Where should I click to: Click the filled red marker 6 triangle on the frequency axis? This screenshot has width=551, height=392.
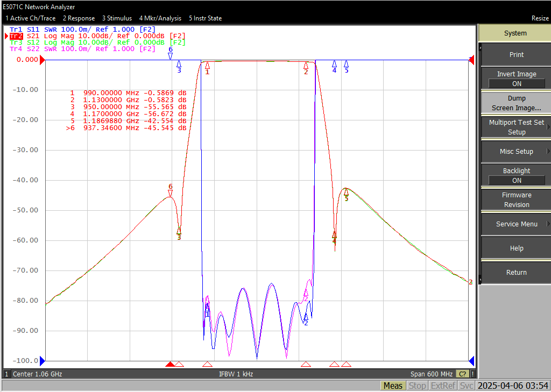pos(171,364)
